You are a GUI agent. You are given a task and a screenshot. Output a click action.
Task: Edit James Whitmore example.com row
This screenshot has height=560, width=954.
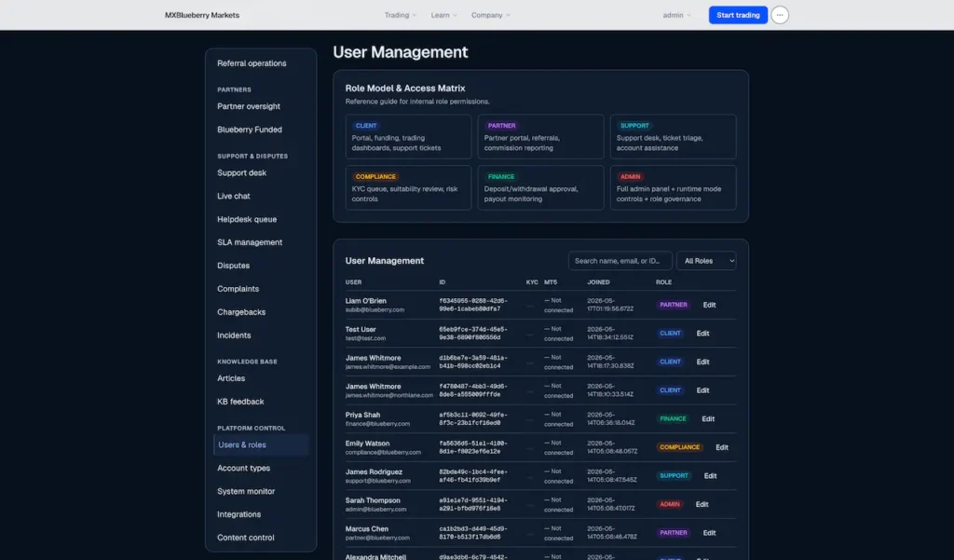[702, 362]
